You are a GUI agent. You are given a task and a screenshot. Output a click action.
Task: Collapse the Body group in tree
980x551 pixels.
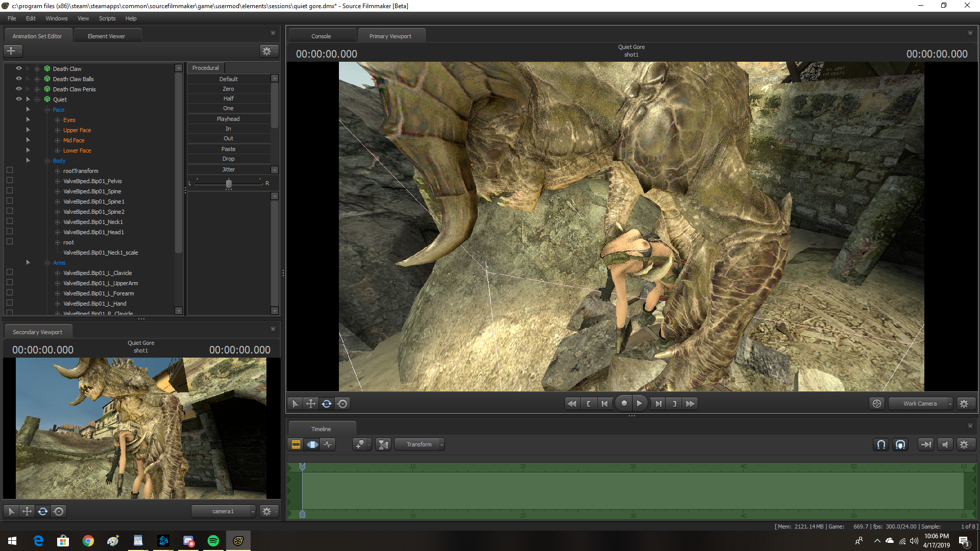coord(47,161)
